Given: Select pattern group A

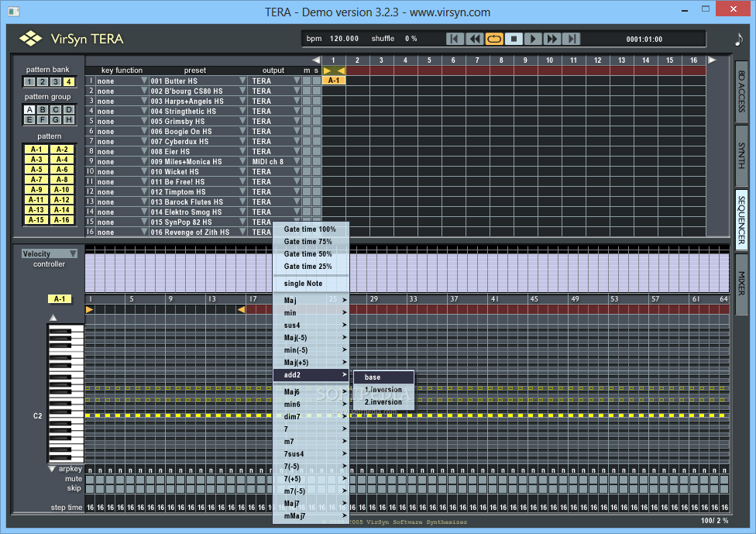Looking at the screenshot, I should 29,109.
